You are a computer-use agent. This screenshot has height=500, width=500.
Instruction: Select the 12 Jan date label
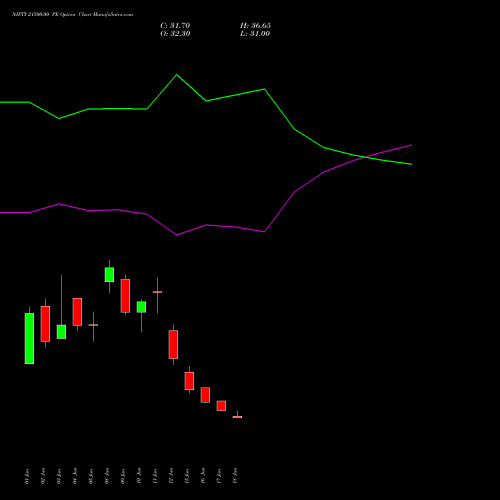pos(171,476)
